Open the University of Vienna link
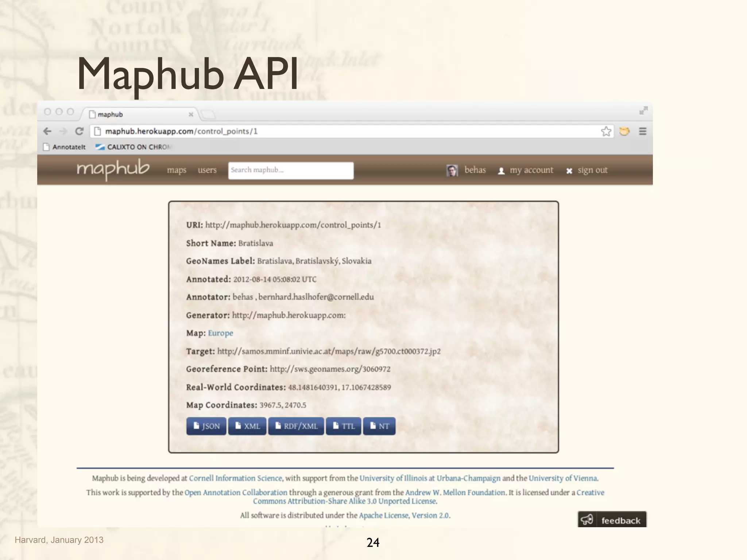Screen dimensions: 747x560 click(x=563, y=478)
